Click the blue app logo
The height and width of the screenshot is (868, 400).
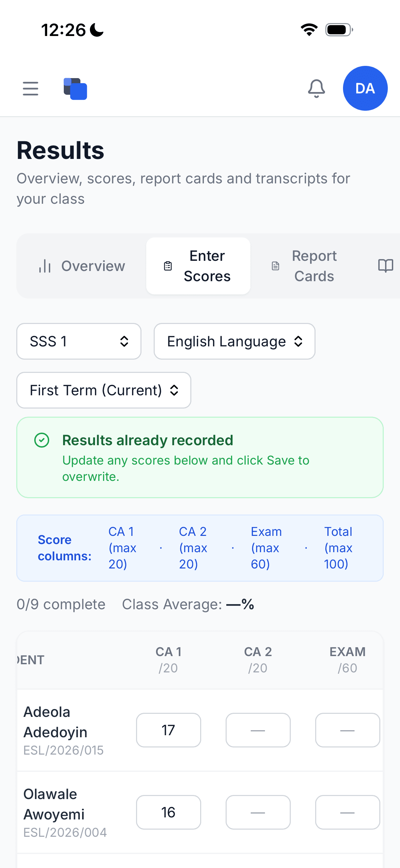point(75,88)
